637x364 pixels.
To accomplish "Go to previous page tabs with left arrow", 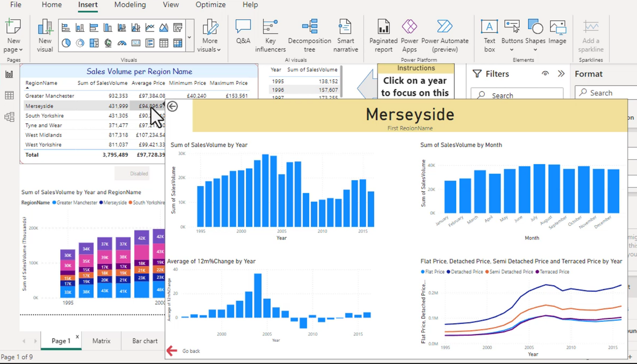I will pyautogui.click(x=24, y=341).
